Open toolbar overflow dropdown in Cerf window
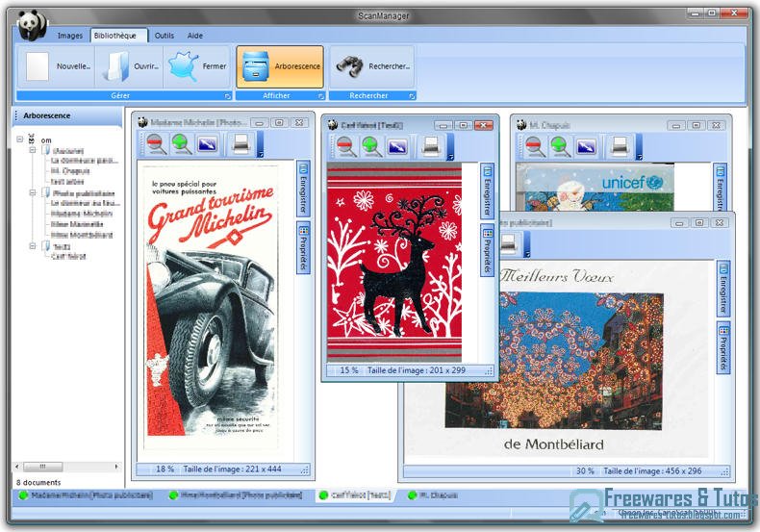Viewport: 760px width, 532px height. point(450,147)
